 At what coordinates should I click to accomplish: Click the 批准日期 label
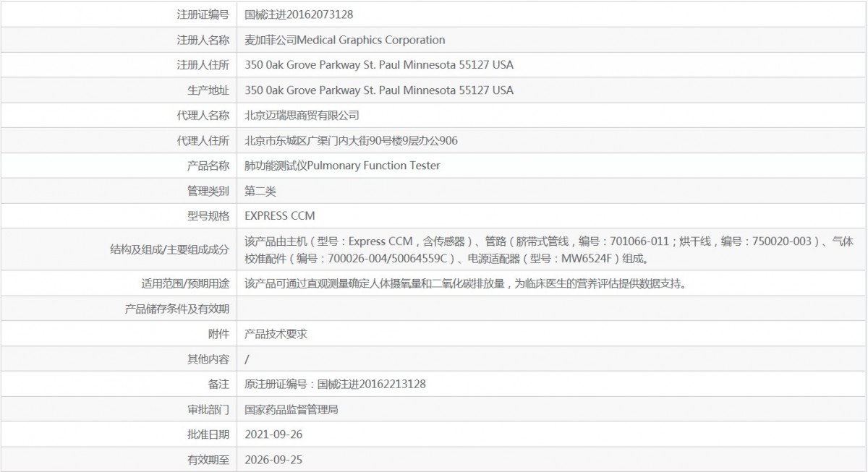(x=208, y=434)
